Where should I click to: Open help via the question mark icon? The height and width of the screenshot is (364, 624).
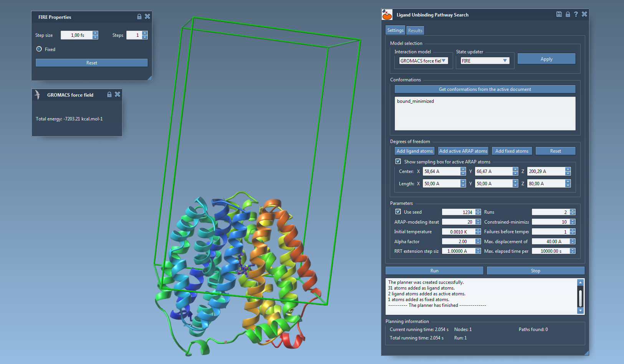[576, 14]
